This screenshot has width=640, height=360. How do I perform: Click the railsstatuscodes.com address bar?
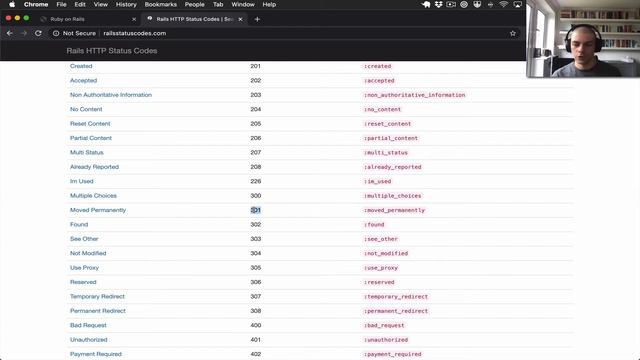pyautogui.click(x=135, y=33)
